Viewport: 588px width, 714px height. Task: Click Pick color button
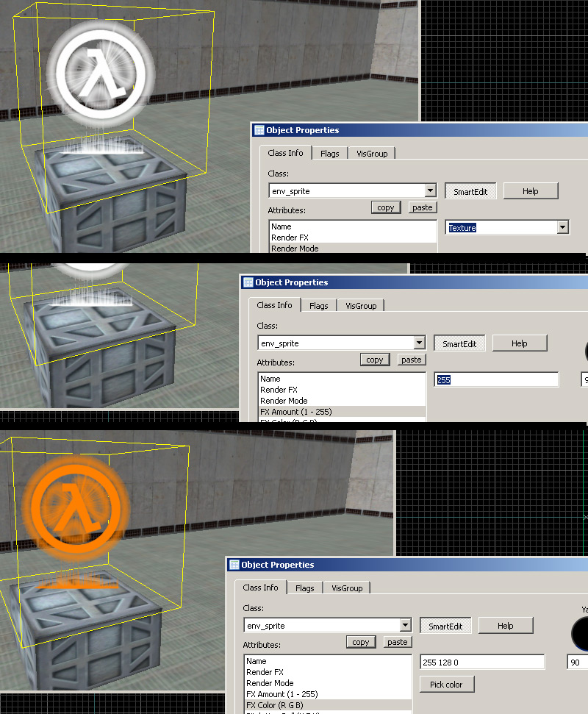(x=446, y=685)
